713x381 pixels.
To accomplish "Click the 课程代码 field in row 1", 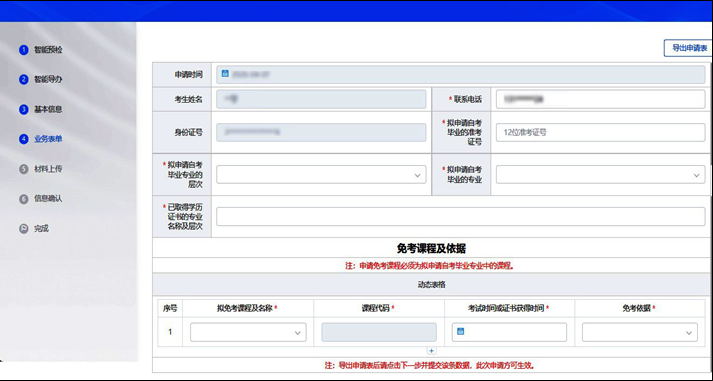I will click(379, 332).
